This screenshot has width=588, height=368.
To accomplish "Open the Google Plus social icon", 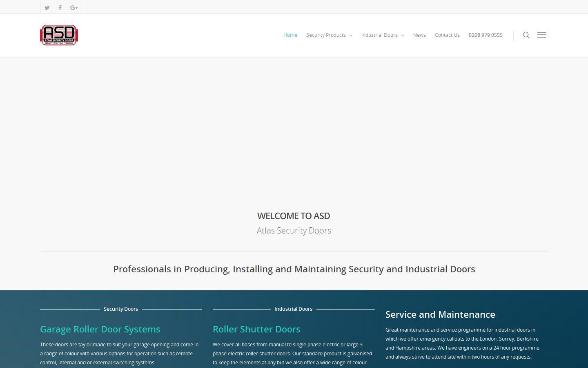I will coord(74,7).
